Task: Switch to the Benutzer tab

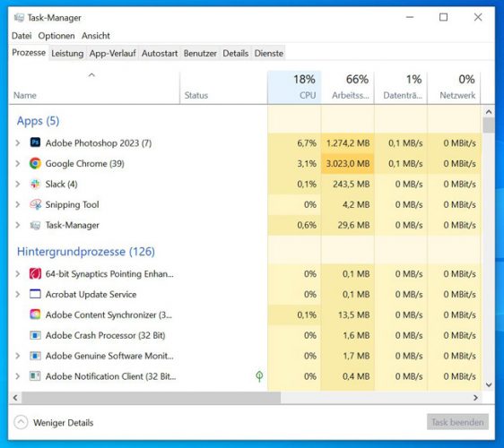Action: coord(200,53)
